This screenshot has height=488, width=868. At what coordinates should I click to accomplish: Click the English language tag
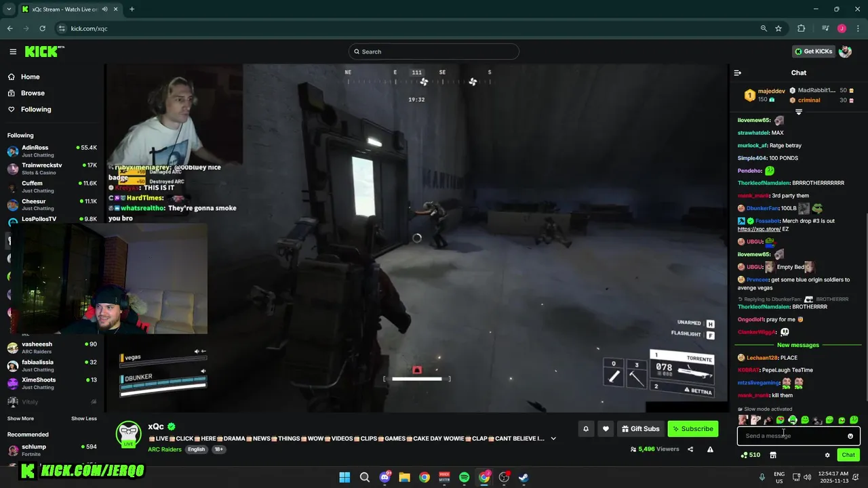tap(197, 449)
